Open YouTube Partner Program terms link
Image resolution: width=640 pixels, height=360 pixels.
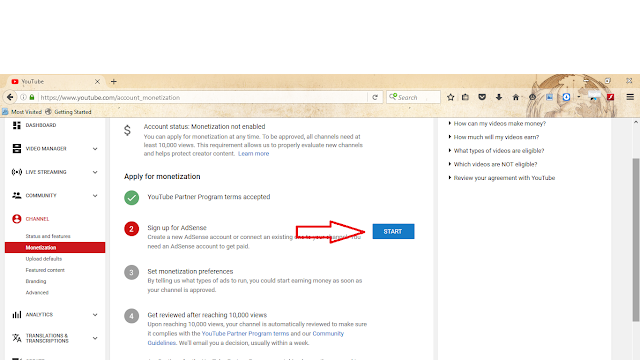pyautogui.click(x=245, y=333)
